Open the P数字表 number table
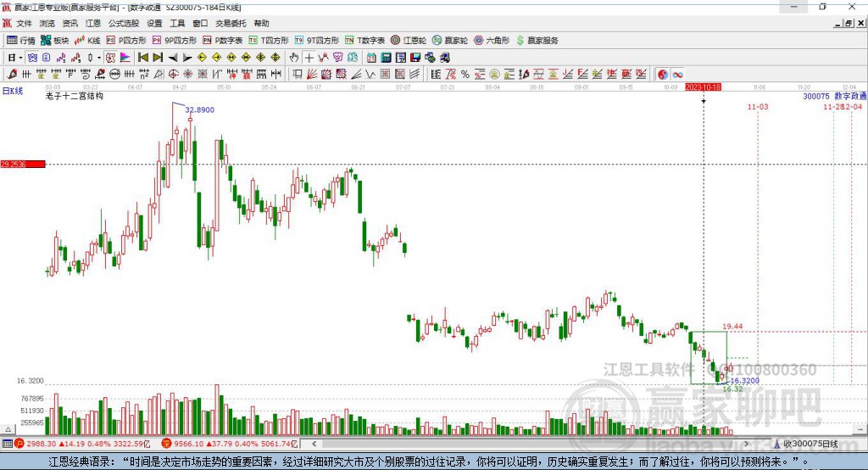The width and height of the screenshot is (868, 470). pyautogui.click(x=223, y=41)
